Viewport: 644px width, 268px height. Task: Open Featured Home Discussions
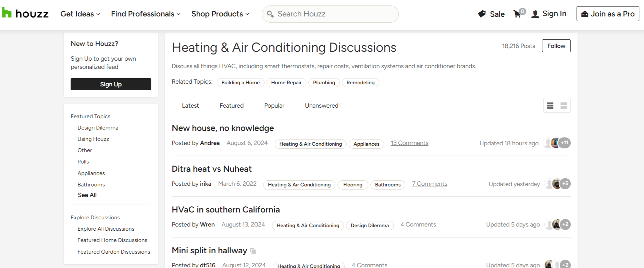point(112,240)
